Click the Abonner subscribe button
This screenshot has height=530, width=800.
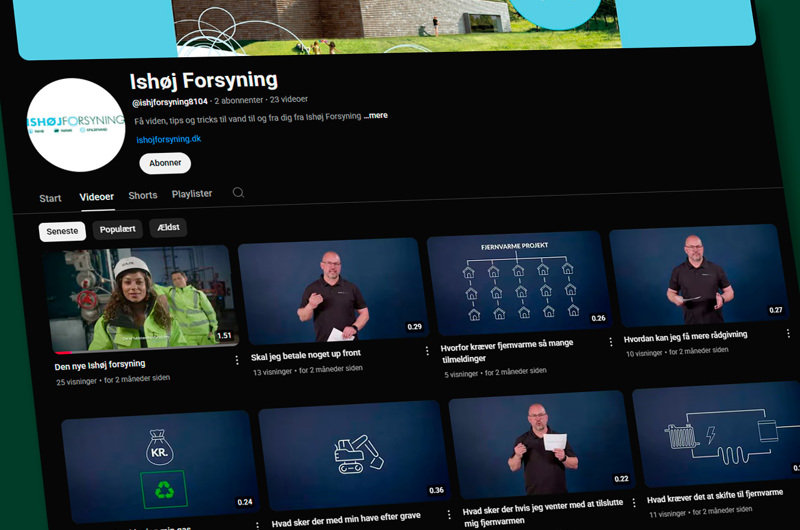pyautogui.click(x=165, y=163)
